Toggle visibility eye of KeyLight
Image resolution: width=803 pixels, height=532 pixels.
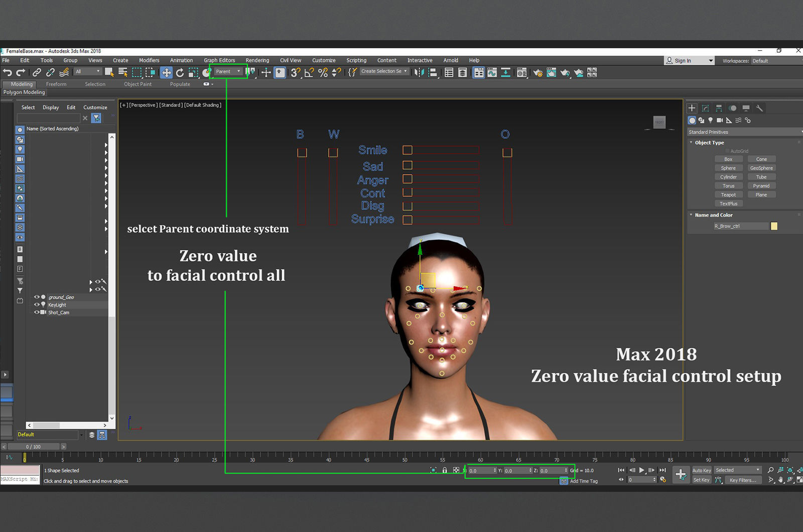tap(37, 305)
